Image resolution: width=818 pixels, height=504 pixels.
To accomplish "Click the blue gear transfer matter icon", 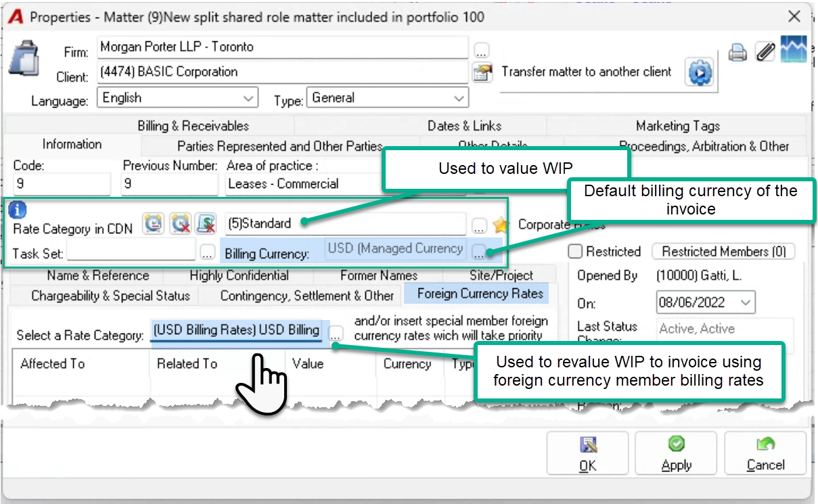I will [700, 72].
